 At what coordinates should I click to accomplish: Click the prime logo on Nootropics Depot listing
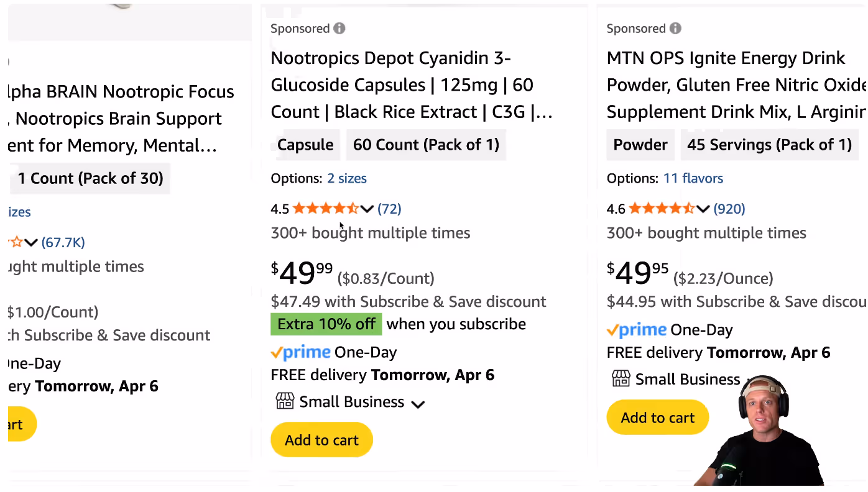(x=301, y=352)
